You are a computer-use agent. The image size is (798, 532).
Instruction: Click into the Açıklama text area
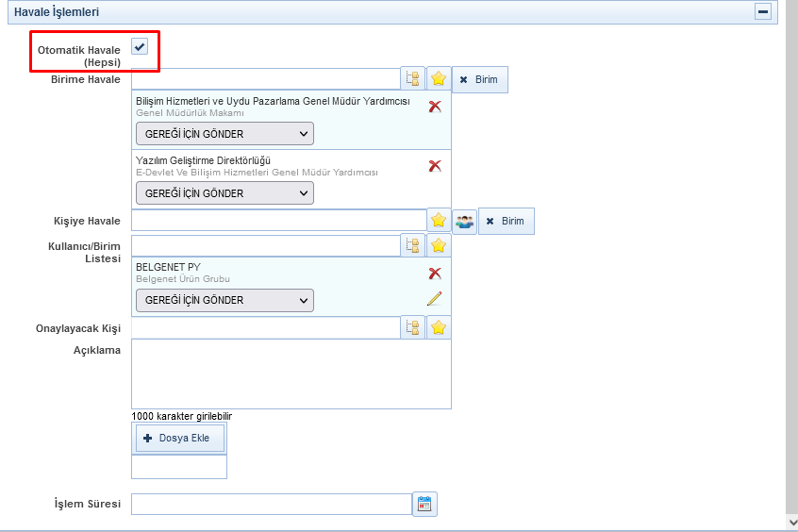click(291, 374)
